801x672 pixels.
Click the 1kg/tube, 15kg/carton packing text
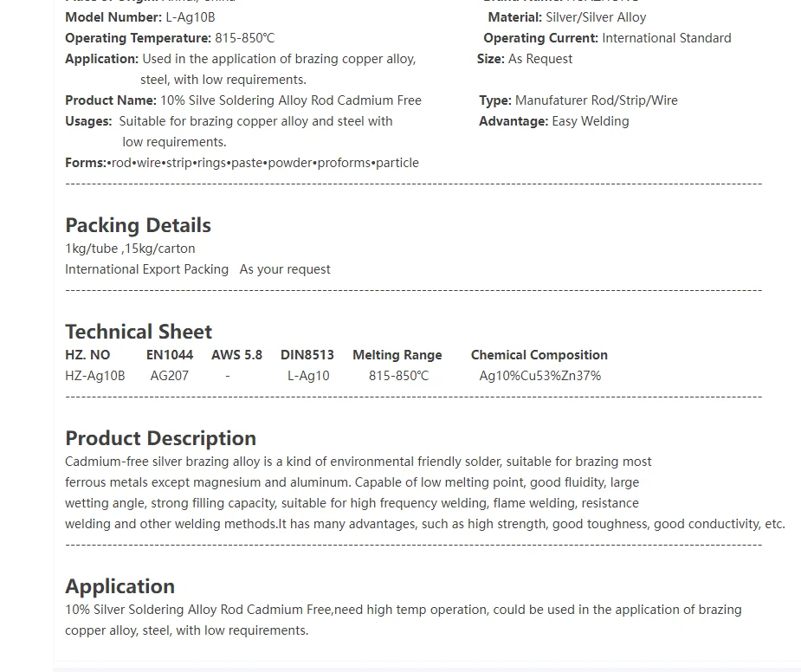130,249
